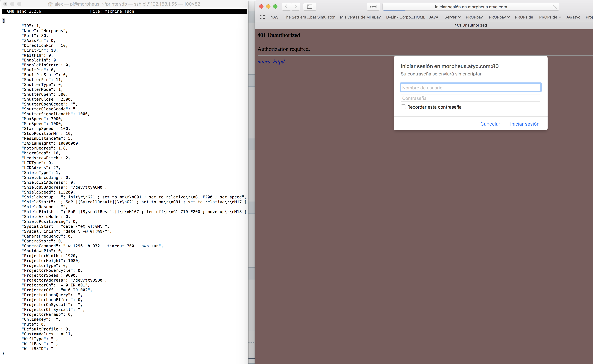Screen dimensions: 593x364
Task: Open the Top Sites grid icon
Action: [262, 17]
